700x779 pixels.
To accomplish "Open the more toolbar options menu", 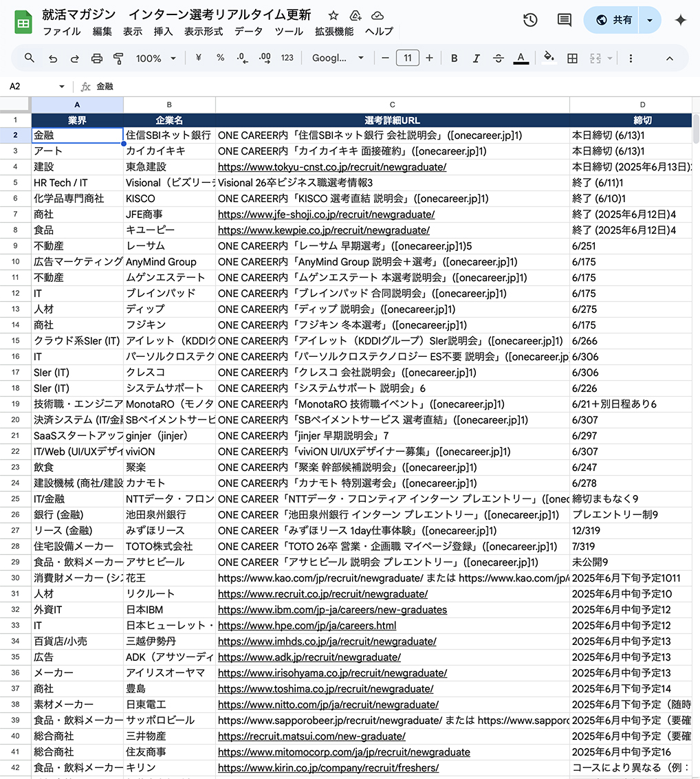I will [x=631, y=58].
